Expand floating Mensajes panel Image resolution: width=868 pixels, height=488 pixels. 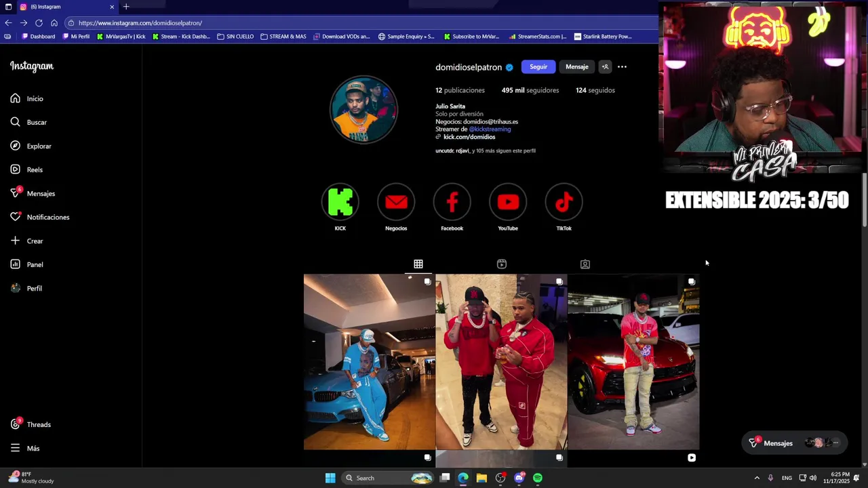[x=794, y=443]
